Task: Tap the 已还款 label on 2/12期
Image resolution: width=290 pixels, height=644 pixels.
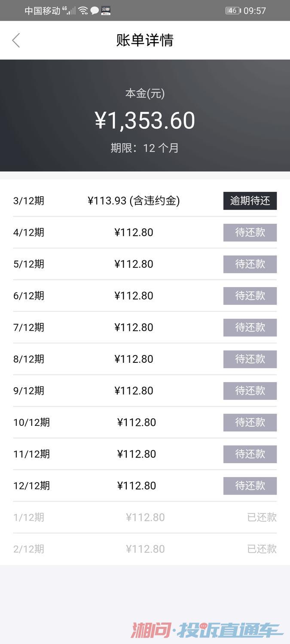Action: [262, 549]
